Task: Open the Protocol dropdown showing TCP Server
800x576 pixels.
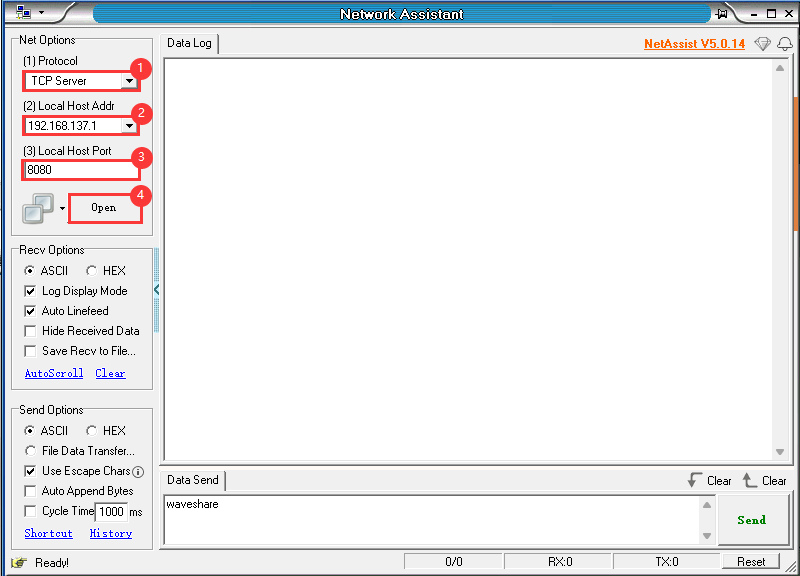Action: [129, 81]
